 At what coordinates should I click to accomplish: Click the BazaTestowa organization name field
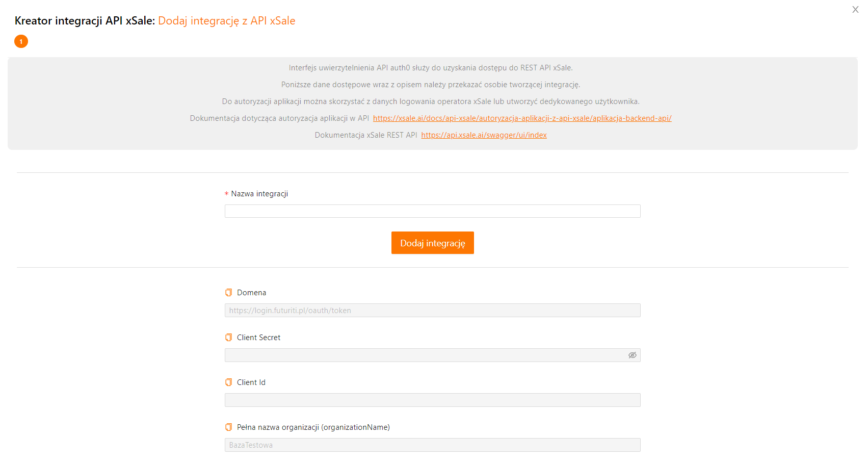point(432,445)
